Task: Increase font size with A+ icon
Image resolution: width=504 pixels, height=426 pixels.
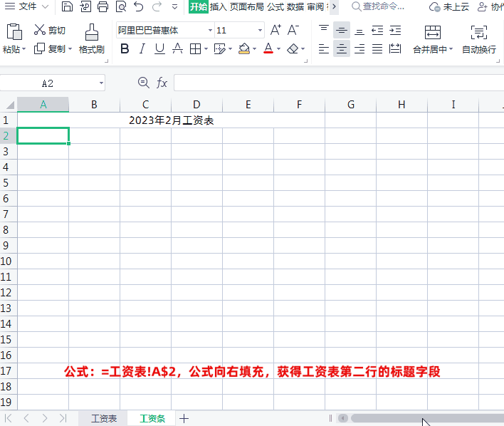Action: point(275,30)
